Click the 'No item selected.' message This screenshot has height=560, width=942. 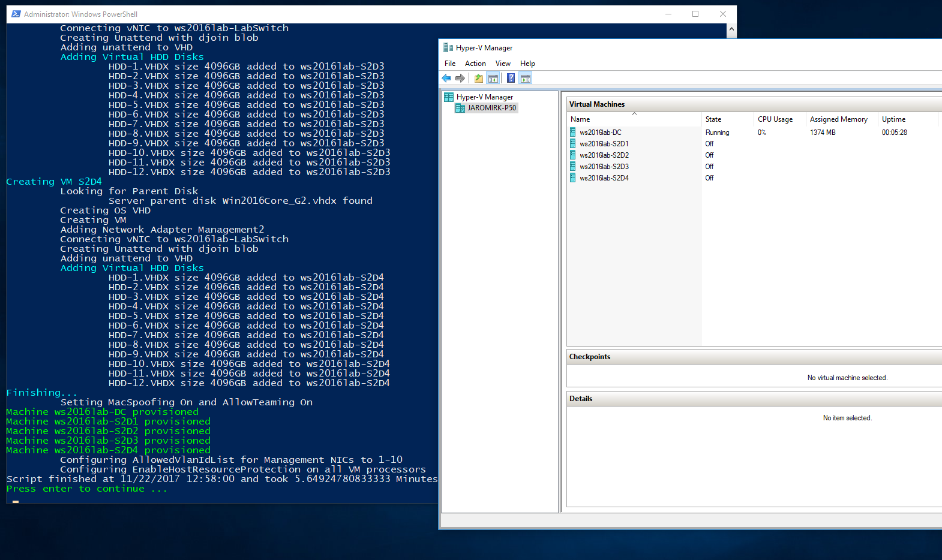(847, 418)
